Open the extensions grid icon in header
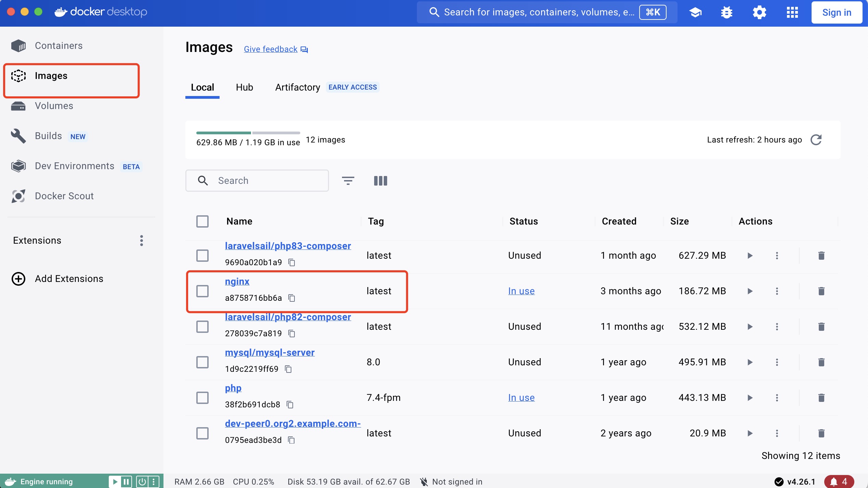 click(x=792, y=12)
